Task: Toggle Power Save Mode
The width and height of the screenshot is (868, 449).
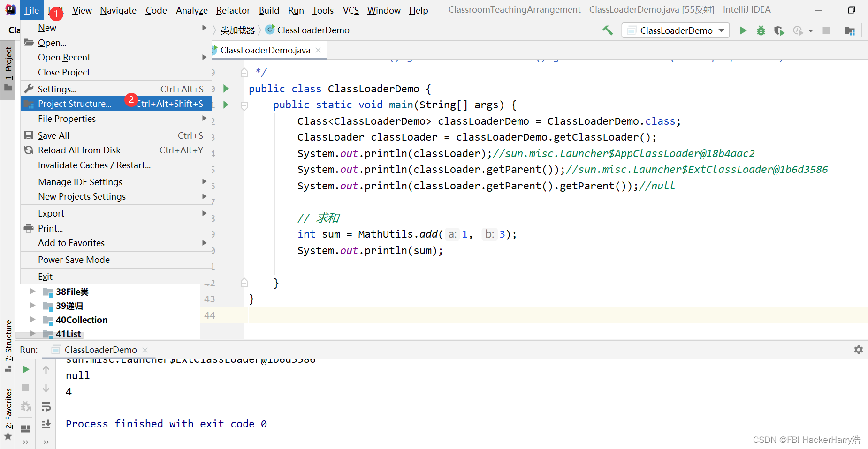Action: (116, 260)
